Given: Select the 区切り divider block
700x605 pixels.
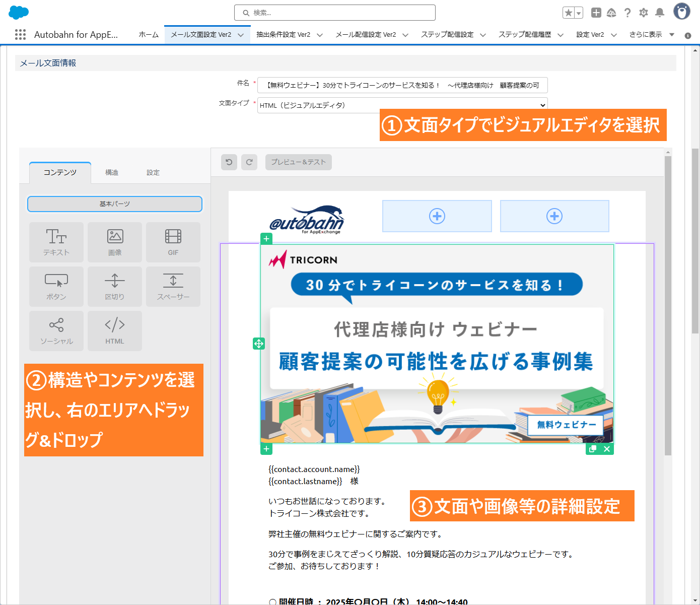Looking at the screenshot, I should [115, 287].
